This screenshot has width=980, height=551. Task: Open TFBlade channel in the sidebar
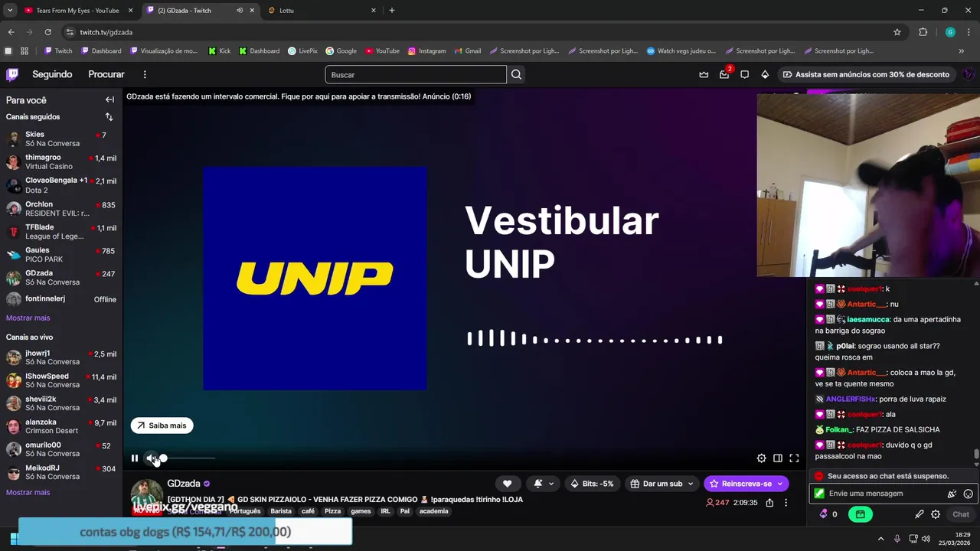tap(61, 232)
